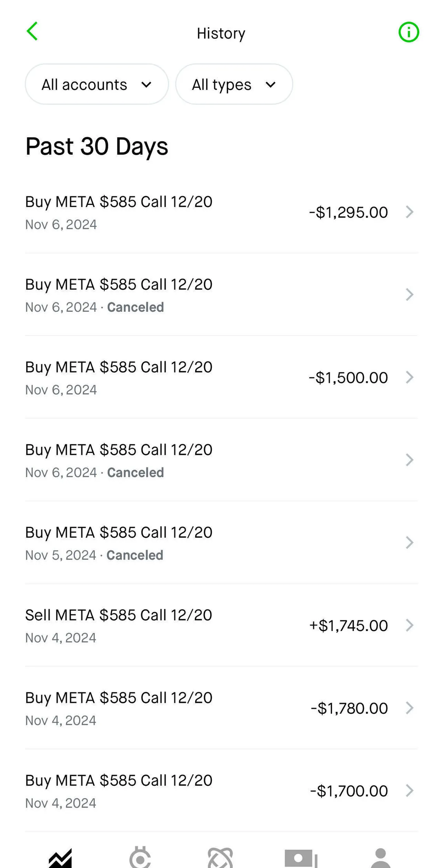
Task: Go to the investing chart tab
Action: pyautogui.click(x=60, y=857)
